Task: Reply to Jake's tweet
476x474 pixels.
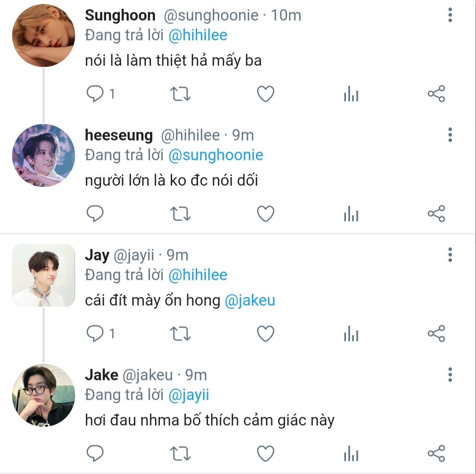Action: [x=95, y=453]
